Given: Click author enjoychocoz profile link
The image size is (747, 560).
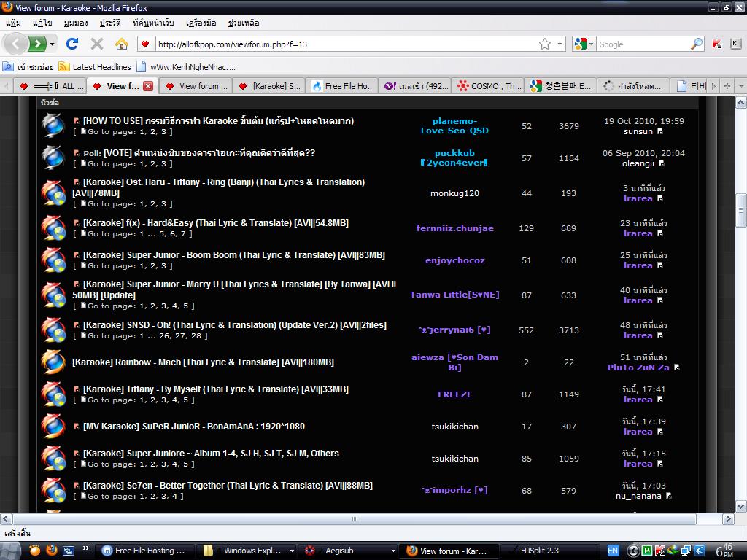Looking at the screenshot, I should coord(455,260).
